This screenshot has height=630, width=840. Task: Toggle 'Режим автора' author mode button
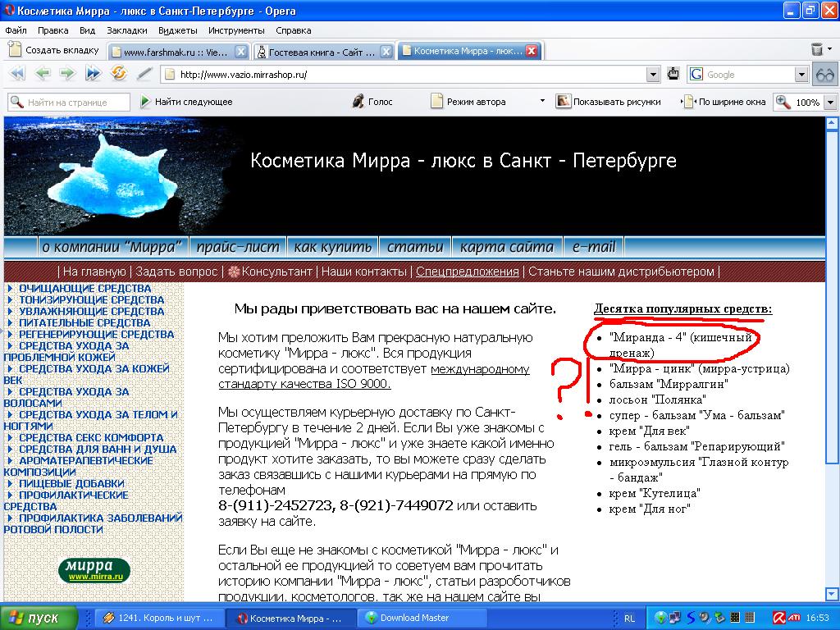(468, 102)
